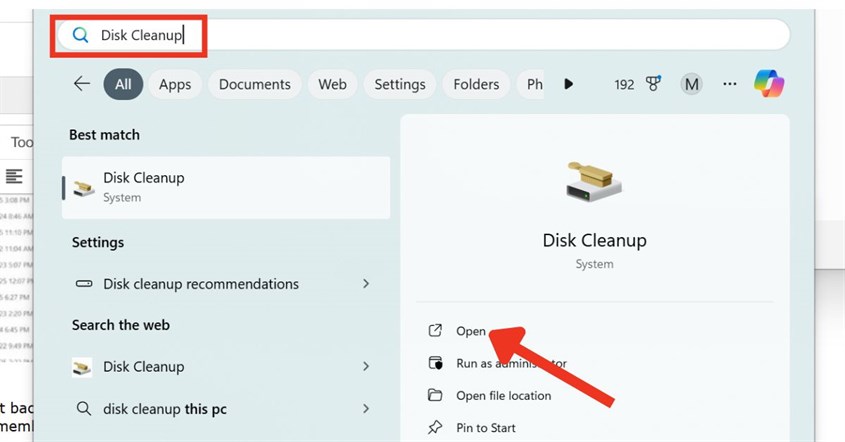Click the Best match heading
Screen dimensions: 845x442
(104, 135)
